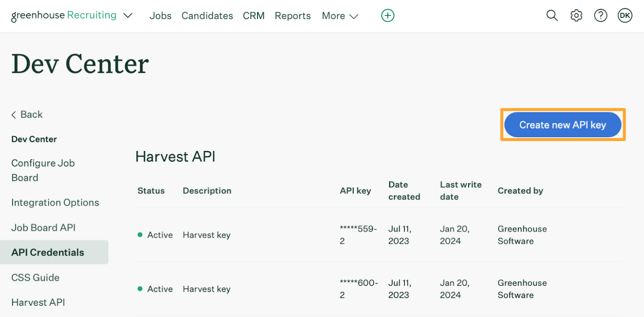The width and height of the screenshot is (644, 317).
Task: Click the Harvest API section heading
Action: [x=175, y=156]
